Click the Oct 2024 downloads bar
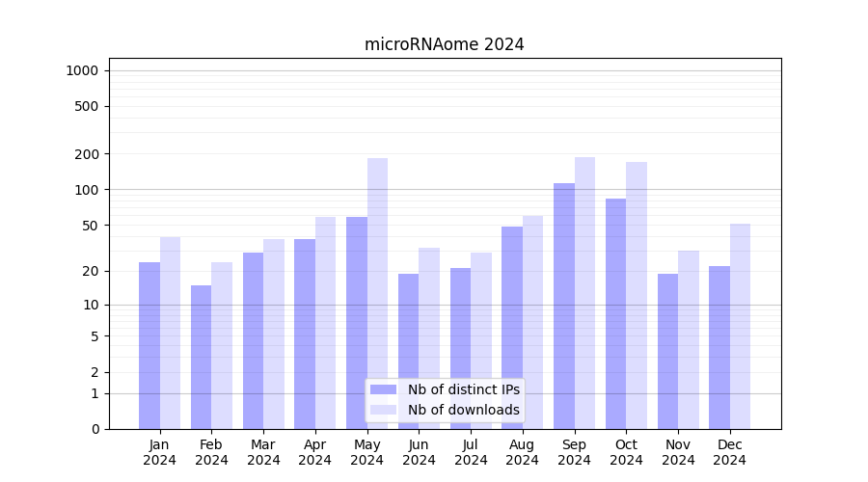 tap(637, 294)
